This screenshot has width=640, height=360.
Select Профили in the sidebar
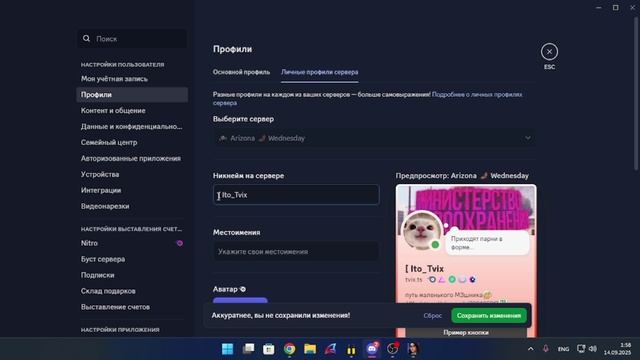[132, 95]
